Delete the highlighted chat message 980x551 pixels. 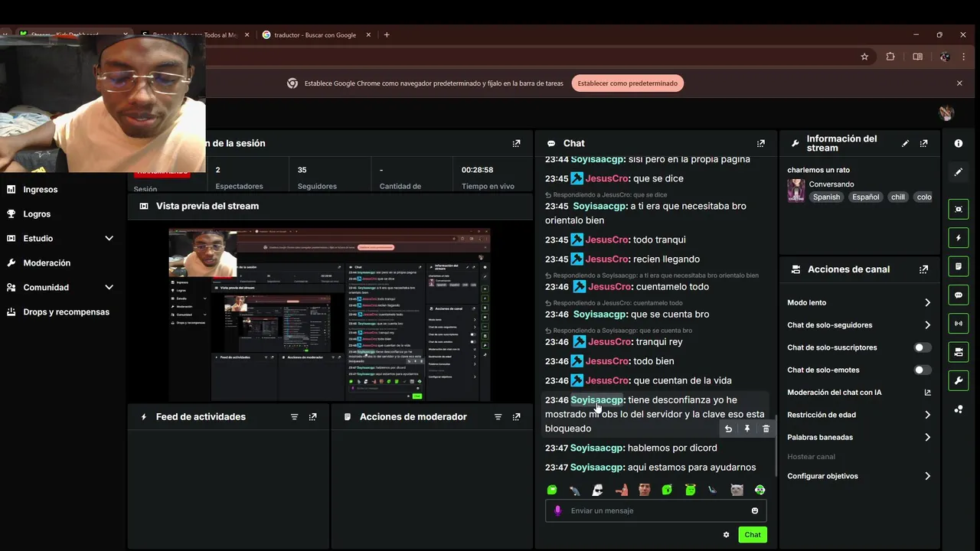[766, 429]
